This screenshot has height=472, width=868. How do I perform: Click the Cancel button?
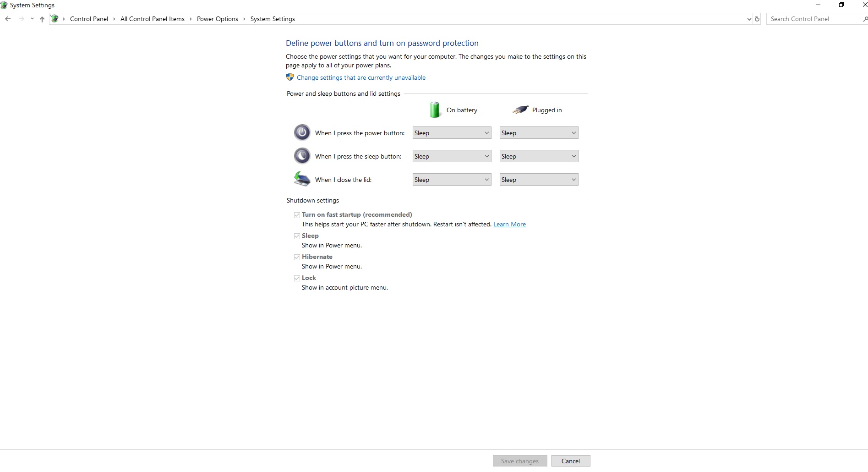(571, 461)
